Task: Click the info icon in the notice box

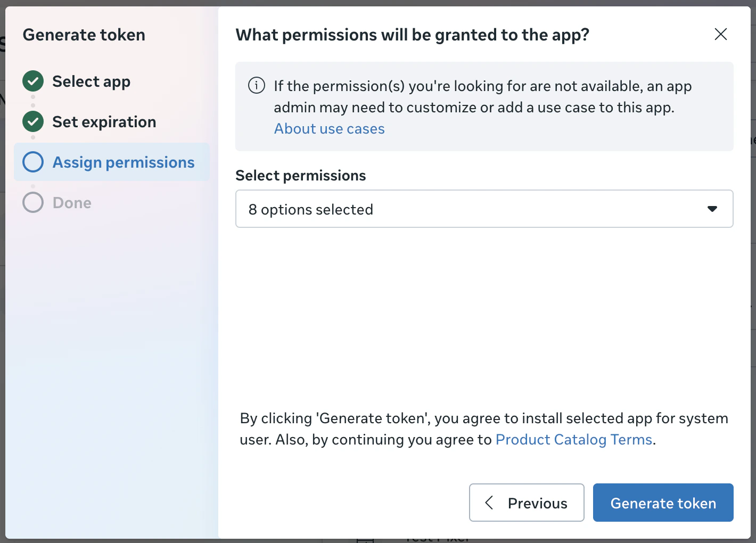Action: point(256,85)
